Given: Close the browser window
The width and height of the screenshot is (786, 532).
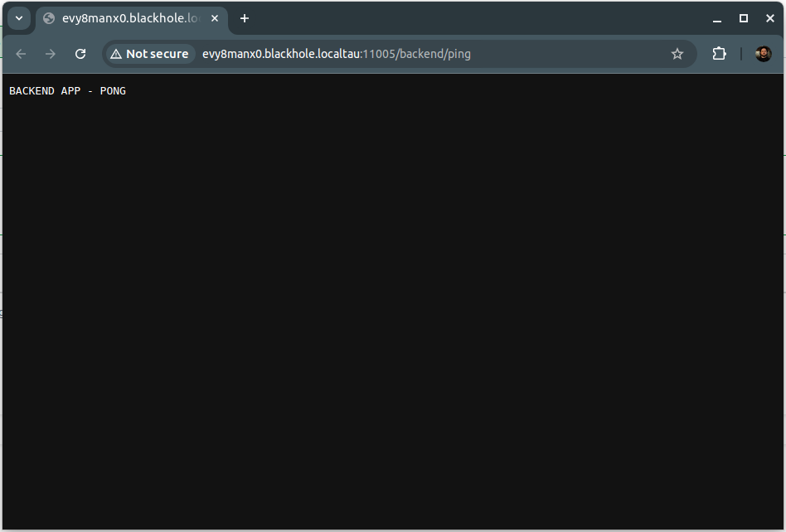Looking at the screenshot, I should pyautogui.click(x=769, y=18).
